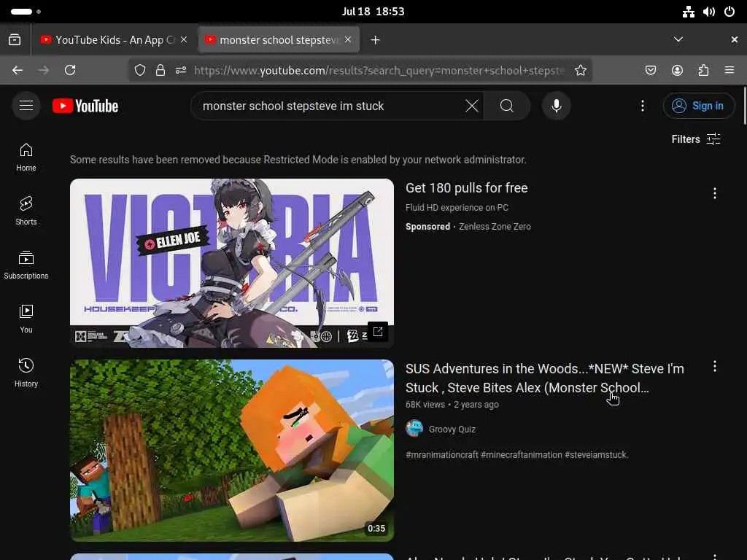
Task: Click the page vertical scrollbar
Action: (745, 106)
